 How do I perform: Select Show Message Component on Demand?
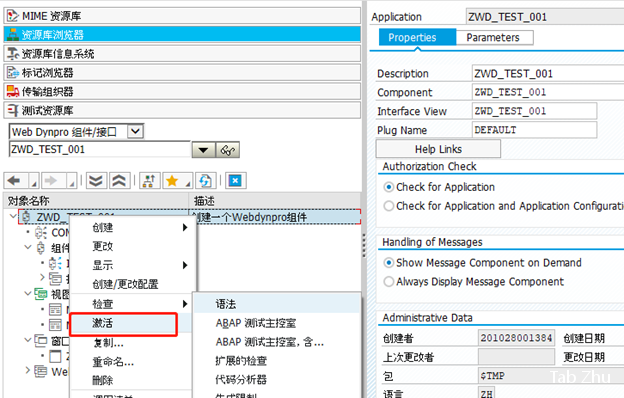coord(389,263)
